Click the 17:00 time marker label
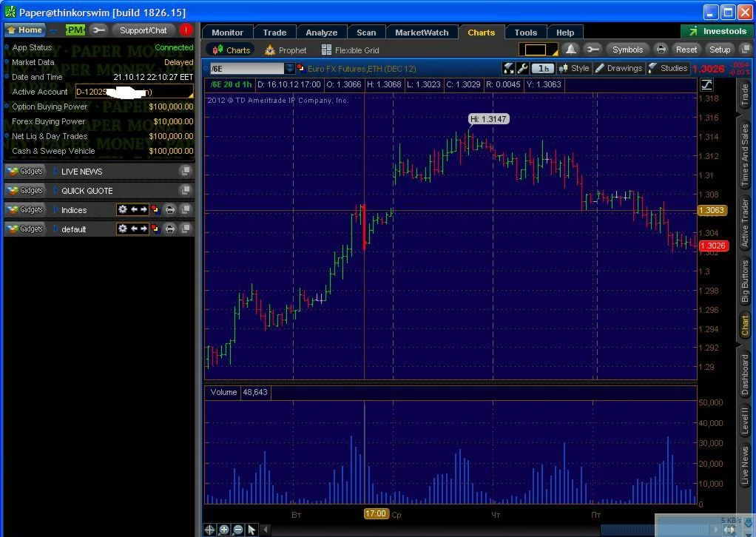Image resolution: width=756 pixels, height=537 pixels. pos(376,514)
